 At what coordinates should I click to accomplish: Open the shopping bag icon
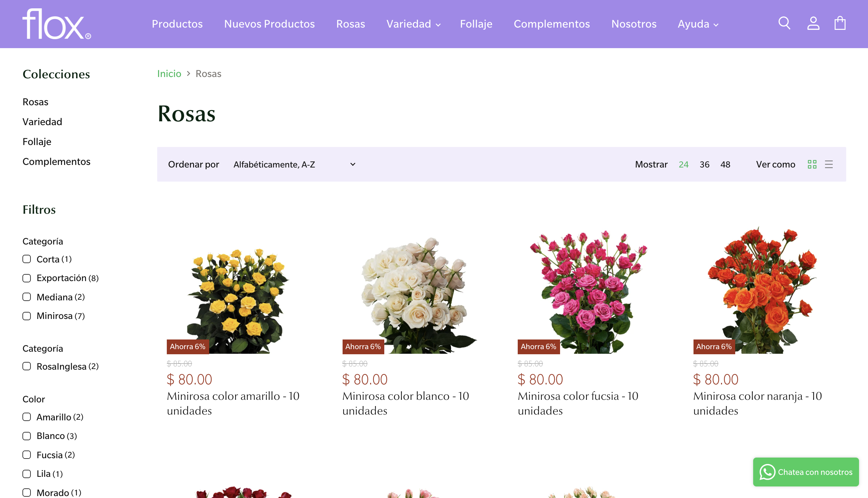click(x=841, y=23)
